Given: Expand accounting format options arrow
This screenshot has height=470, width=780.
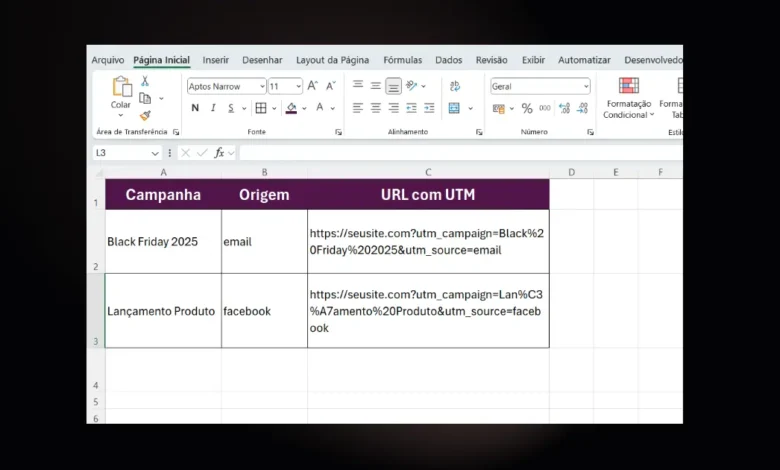Looking at the screenshot, I should (x=511, y=108).
